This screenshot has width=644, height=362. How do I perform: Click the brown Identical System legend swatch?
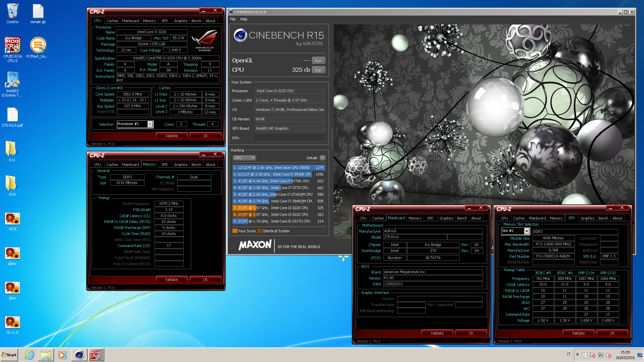point(259,231)
